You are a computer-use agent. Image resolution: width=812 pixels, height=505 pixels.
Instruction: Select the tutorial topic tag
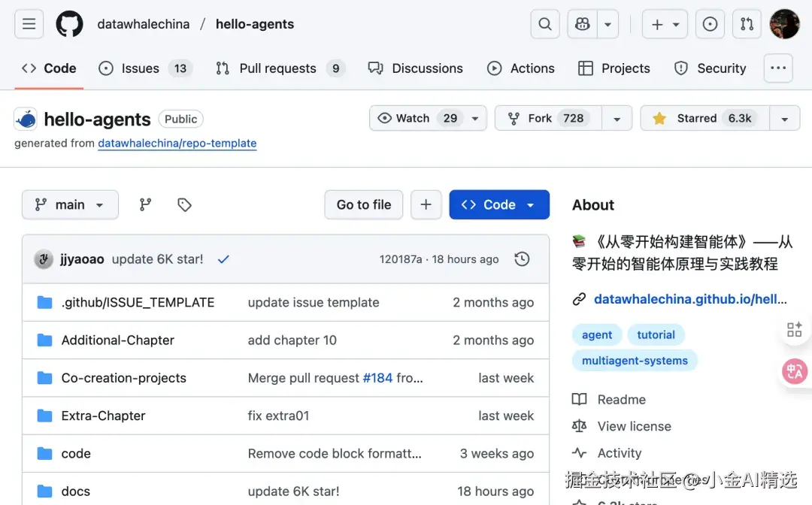click(656, 334)
